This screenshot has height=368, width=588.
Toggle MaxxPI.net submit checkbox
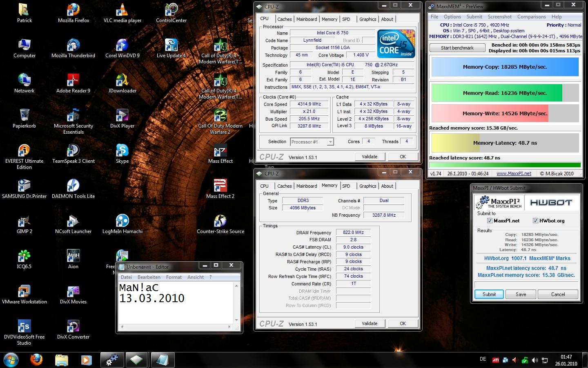(x=490, y=221)
